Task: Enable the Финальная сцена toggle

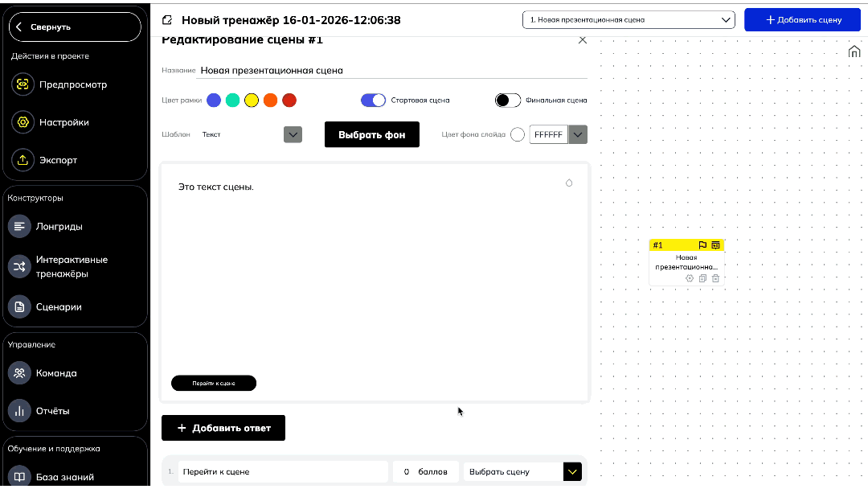Action: 508,101
